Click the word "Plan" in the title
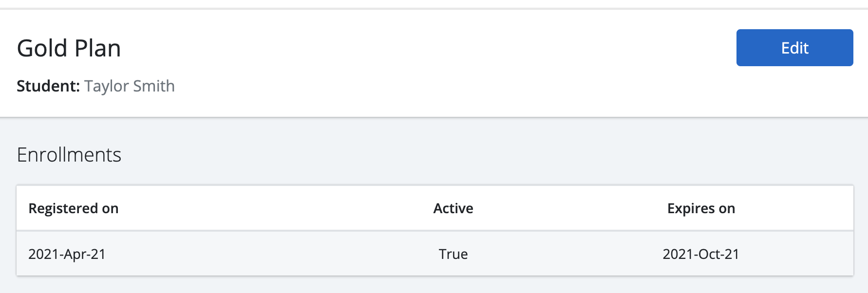Image resolution: width=868 pixels, height=293 pixels. tap(97, 49)
